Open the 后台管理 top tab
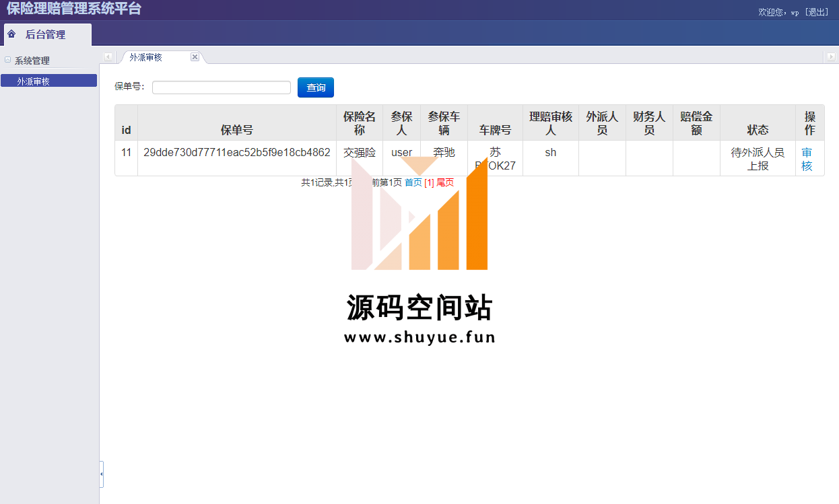The height and width of the screenshot is (504, 839). (46, 35)
